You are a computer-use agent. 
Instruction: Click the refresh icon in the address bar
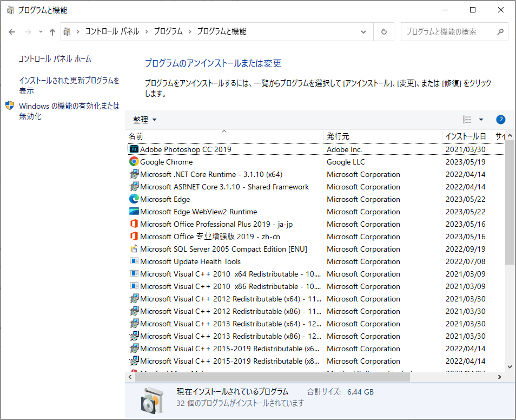(x=384, y=32)
